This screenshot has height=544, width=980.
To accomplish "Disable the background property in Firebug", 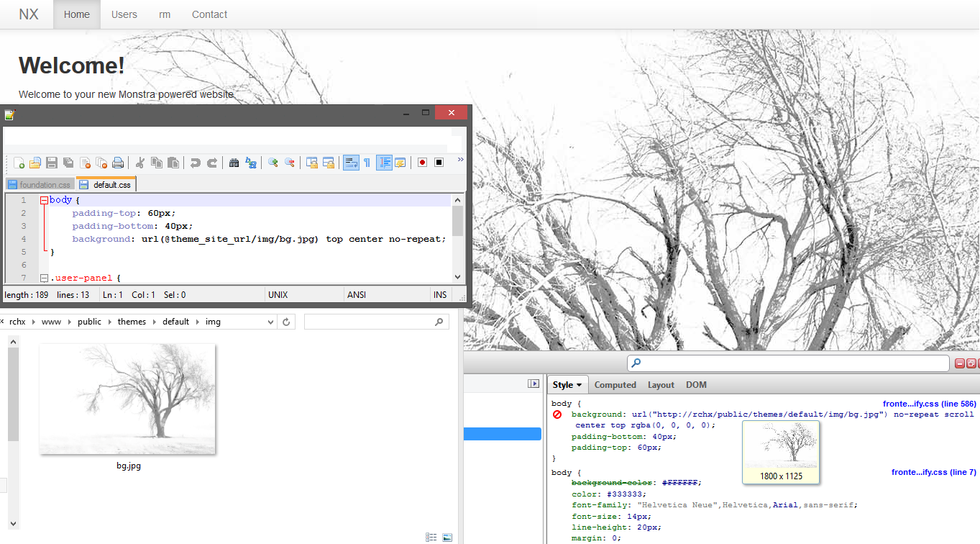I will tap(557, 414).
